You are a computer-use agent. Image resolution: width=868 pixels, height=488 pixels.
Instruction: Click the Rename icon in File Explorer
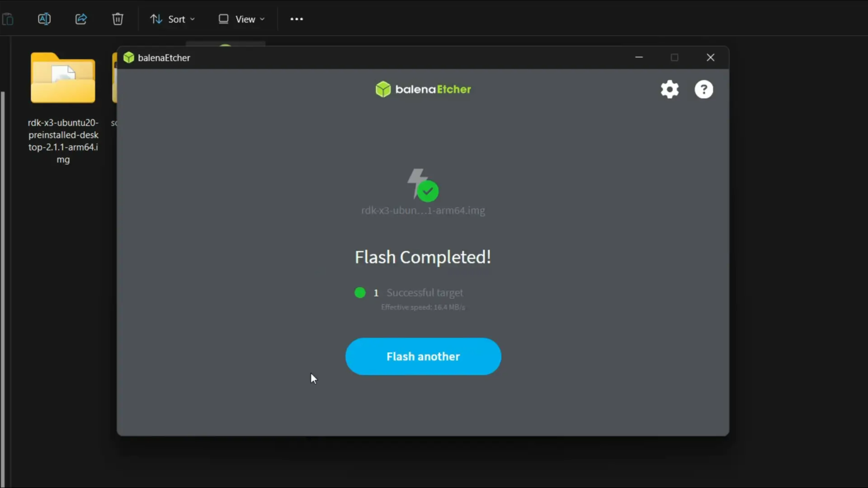point(44,19)
